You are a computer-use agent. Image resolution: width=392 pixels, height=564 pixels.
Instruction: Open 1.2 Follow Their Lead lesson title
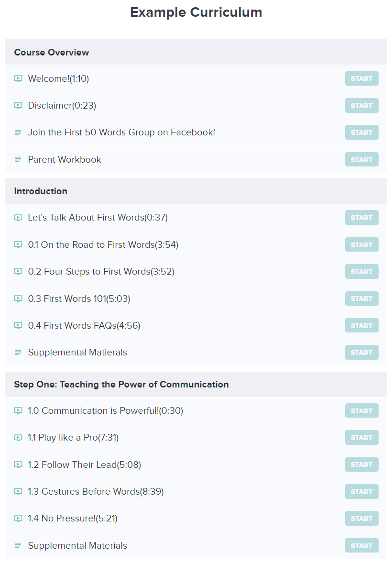85,464
